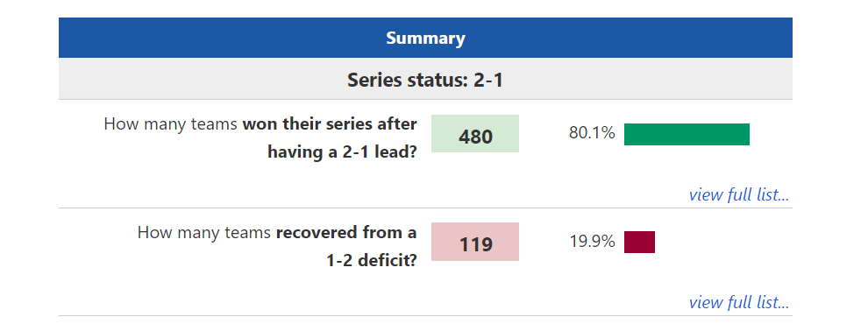The image size is (868, 331).
Task: Select the green 480 count box
Action: click(475, 134)
